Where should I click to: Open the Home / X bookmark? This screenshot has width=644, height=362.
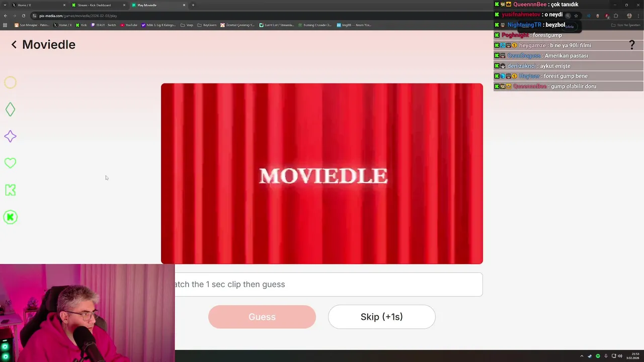point(62,25)
